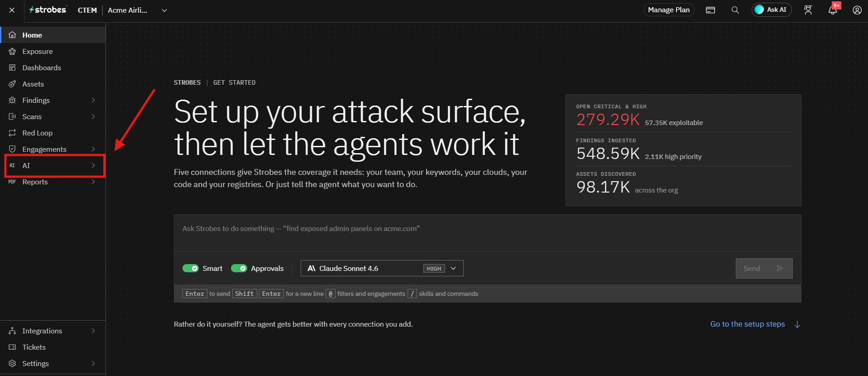The image size is (868, 376).
Task: Open the Claude Sonnet 4.6 model dropdown
Action: tap(382, 268)
